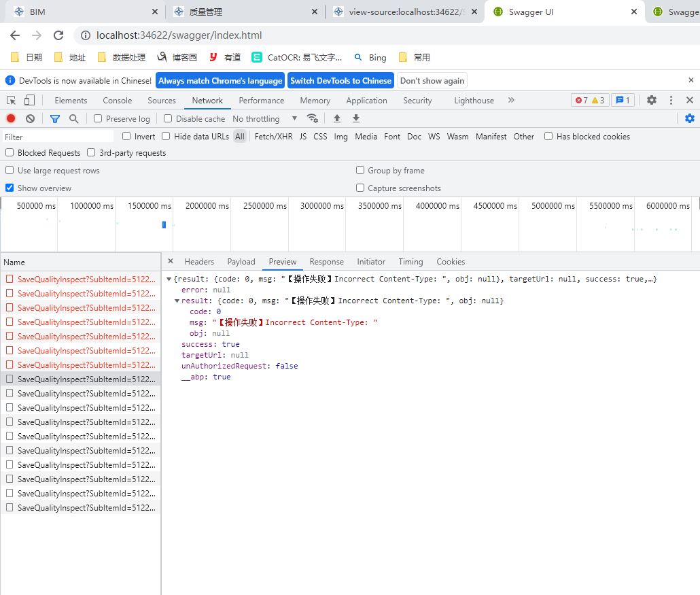Collapse the result object node
Viewport: 700px width, 595px height.
click(177, 301)
